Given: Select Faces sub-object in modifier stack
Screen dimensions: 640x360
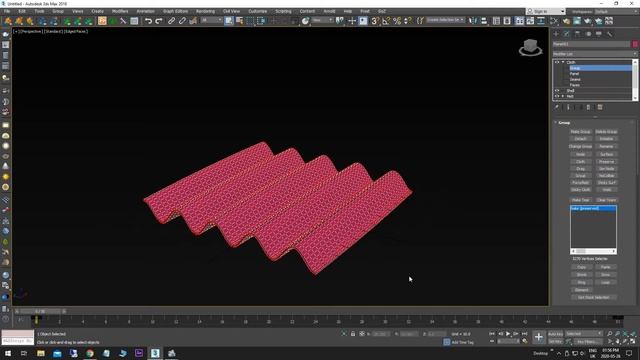Looking at the screenshot, I should pyautogui.click(x=575, y=85).
